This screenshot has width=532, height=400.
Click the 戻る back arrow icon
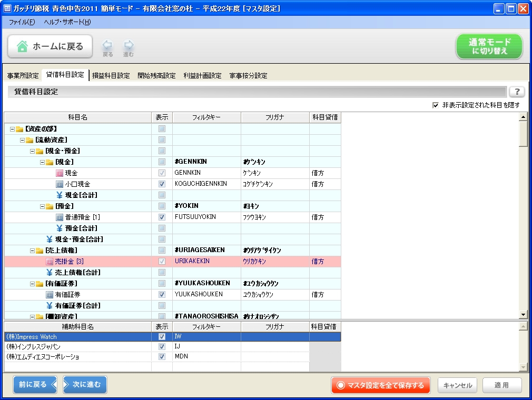pyautogui.click(x=107, y=46)
